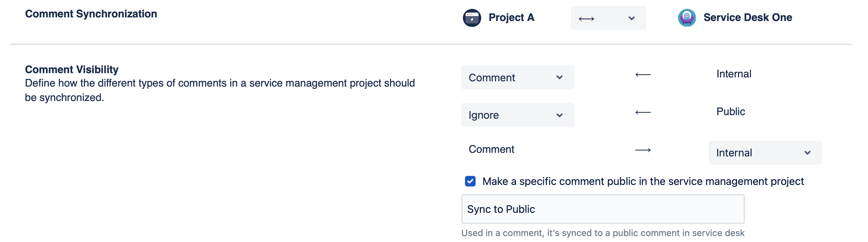This screenshot has width=868, height=242.
Task: Select the Comment Synchronization heading
Action: pos(91,14)
